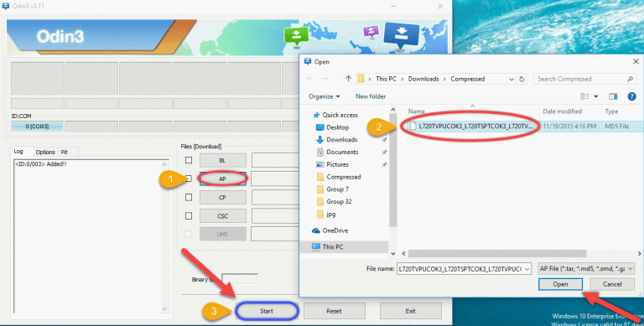Click the Open button in dialog

coord(560,284)
